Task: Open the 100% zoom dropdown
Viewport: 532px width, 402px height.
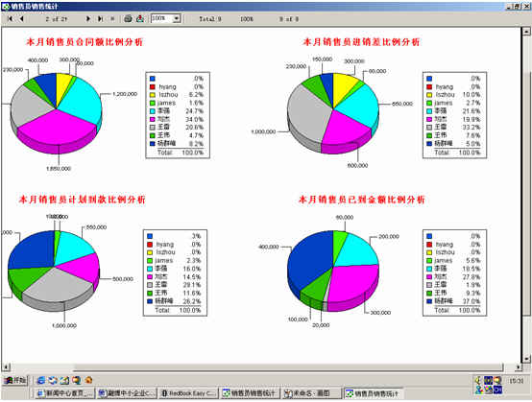Action: 177,18
